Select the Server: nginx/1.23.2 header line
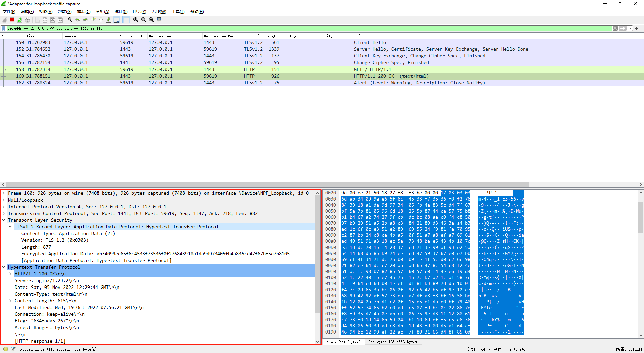 tap(47, 280)
